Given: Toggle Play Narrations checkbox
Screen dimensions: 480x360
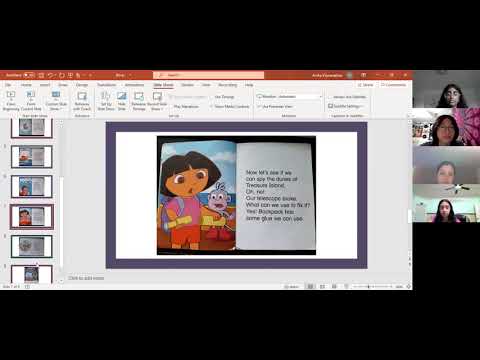Looking at the screenshot, I should click(184, 107).
